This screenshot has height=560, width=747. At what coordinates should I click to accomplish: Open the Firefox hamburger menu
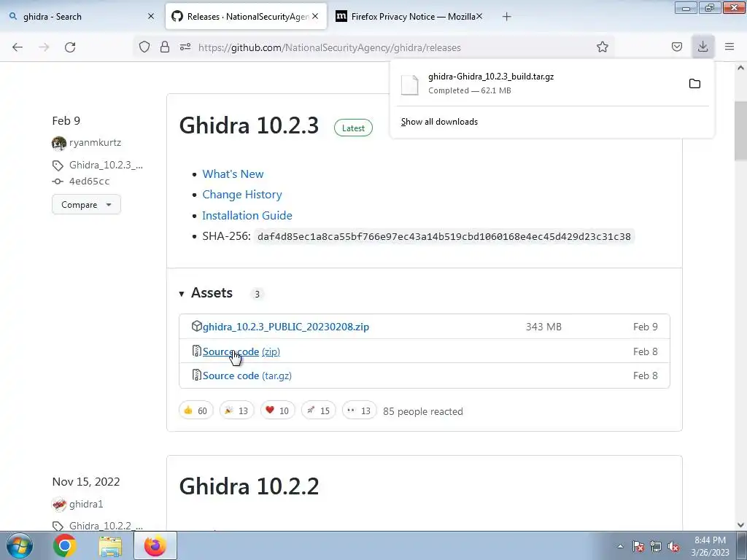[729, 47]
